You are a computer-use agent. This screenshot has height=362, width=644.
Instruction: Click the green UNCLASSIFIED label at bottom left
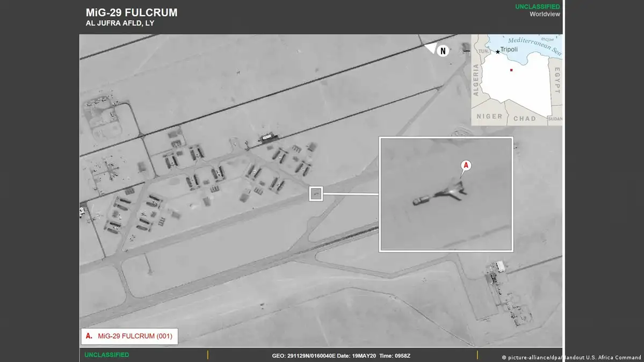(x=107, y=354)
